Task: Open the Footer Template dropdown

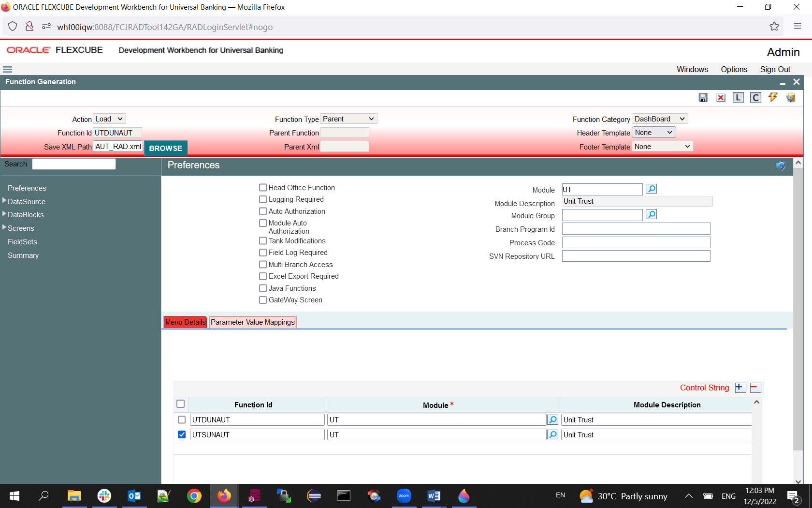Action: pos(663,147)
